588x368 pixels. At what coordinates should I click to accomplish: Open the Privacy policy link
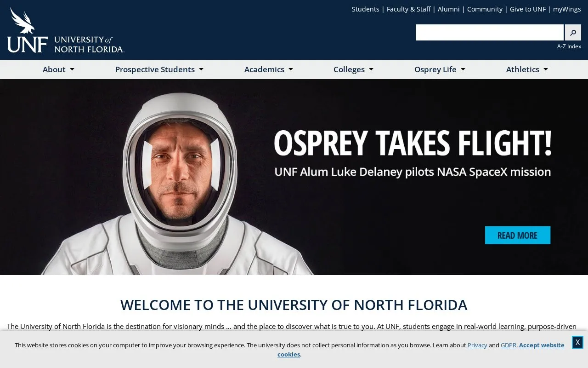coord(477,345)
